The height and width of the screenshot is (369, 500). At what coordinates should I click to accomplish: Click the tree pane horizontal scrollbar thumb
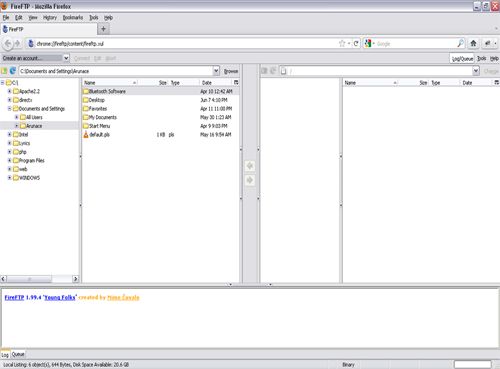(x=29, y=279)
